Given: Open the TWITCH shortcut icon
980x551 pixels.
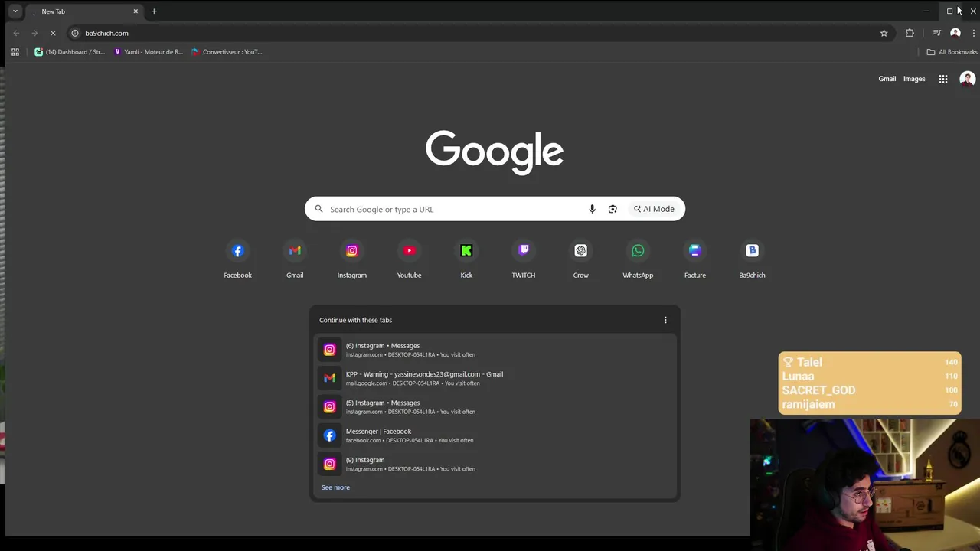Looking at the screenshot, I should pyautogui.click(x=524, y=251).
